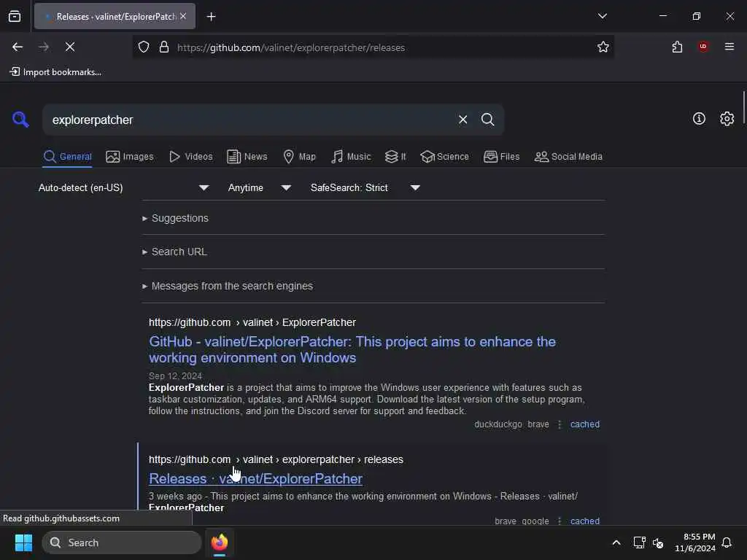Click Import bookmarks in bookmarks bar
Image resolution: width=747 pixels, height=560 pixels.
pos(55,72)
